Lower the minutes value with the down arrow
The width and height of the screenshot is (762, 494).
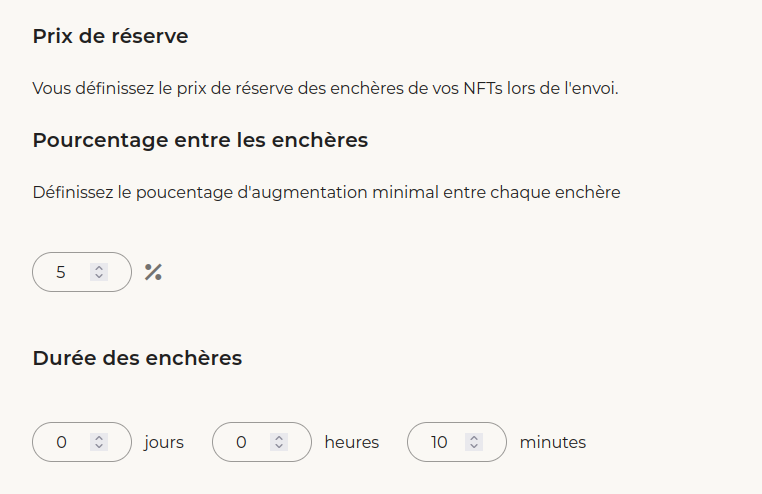474,447
